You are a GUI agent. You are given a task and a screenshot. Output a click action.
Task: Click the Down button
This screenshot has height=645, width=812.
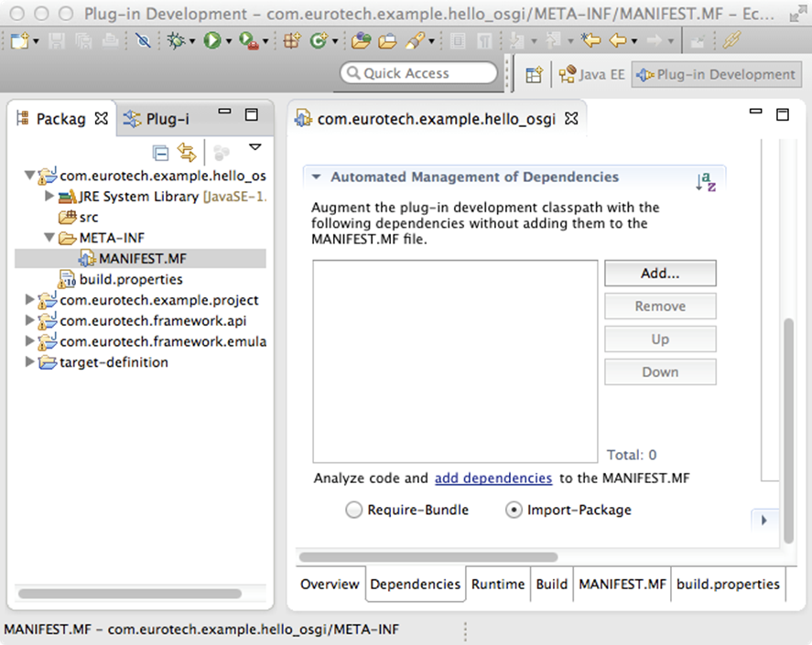point(660,371)
